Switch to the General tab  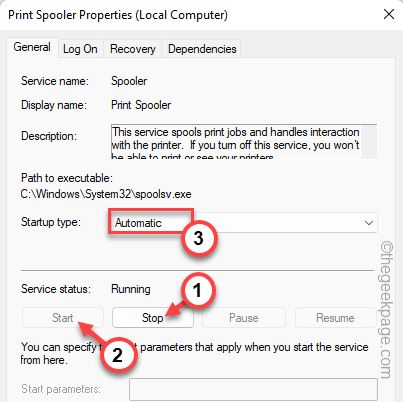pyautogui.click(x=32, y=47)
